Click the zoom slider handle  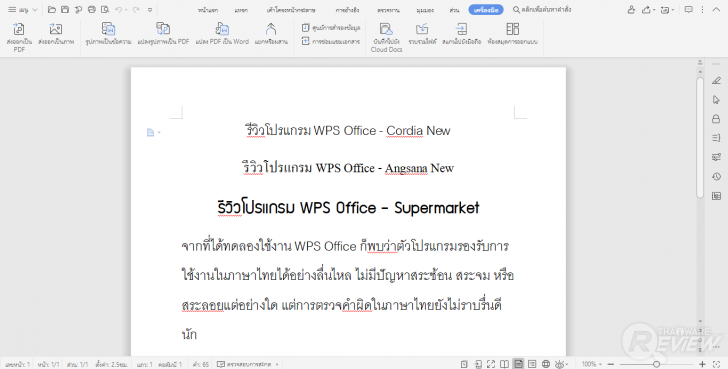[x=656, y=364]
